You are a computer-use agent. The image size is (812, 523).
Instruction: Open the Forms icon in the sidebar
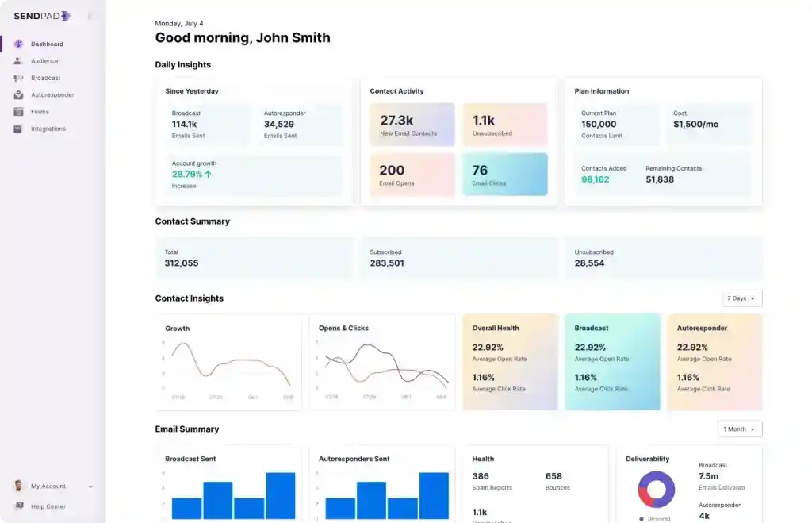point(18,112)
